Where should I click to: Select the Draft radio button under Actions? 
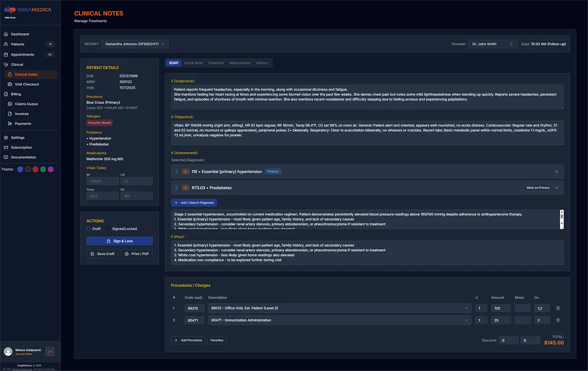click(x=88, y=229)
